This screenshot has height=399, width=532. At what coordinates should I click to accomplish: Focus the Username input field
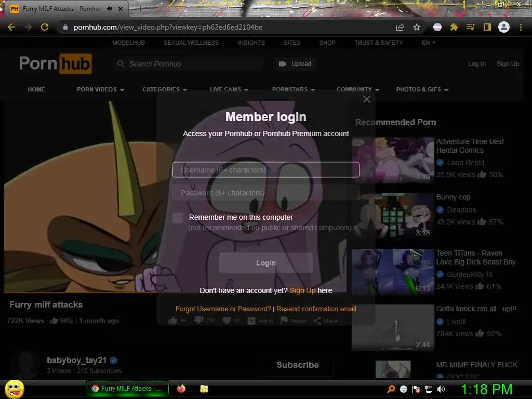pos(266,170)
